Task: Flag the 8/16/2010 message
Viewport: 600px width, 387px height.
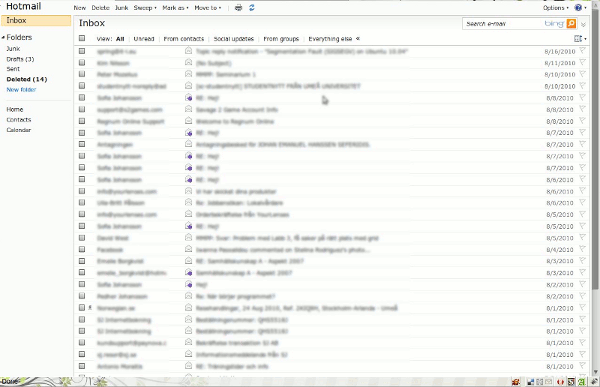Action: pyautogui.click(x=582, y=51)
